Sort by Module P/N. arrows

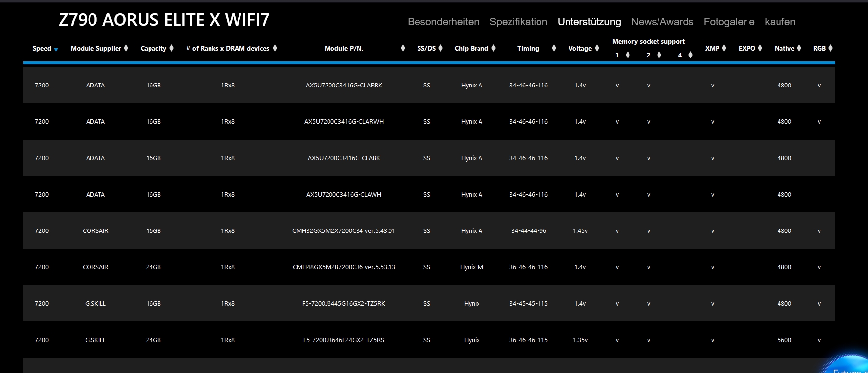click(x=403, y=48)
